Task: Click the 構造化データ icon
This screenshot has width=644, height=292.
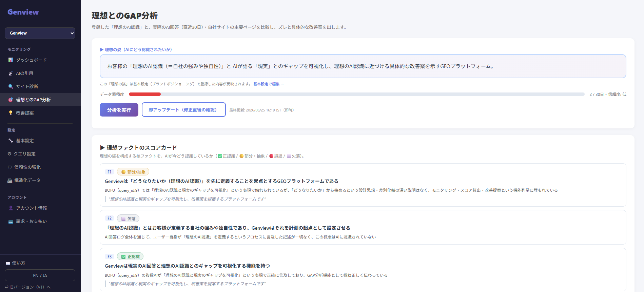Action: (10, 181)
